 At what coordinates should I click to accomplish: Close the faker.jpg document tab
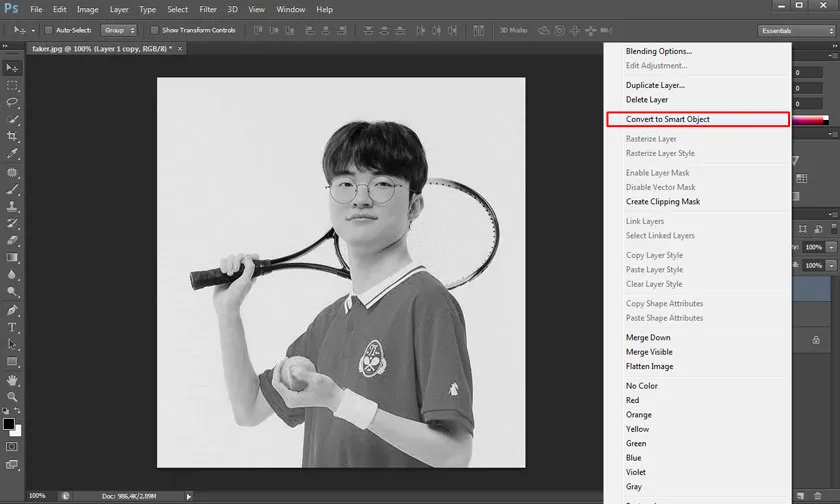pyautogui.click(x=180, y=49)
